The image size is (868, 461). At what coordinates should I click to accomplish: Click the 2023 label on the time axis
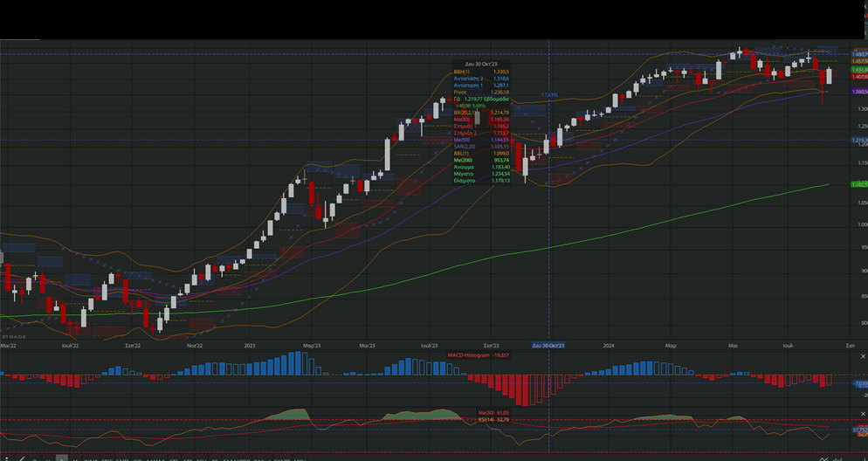250,346
